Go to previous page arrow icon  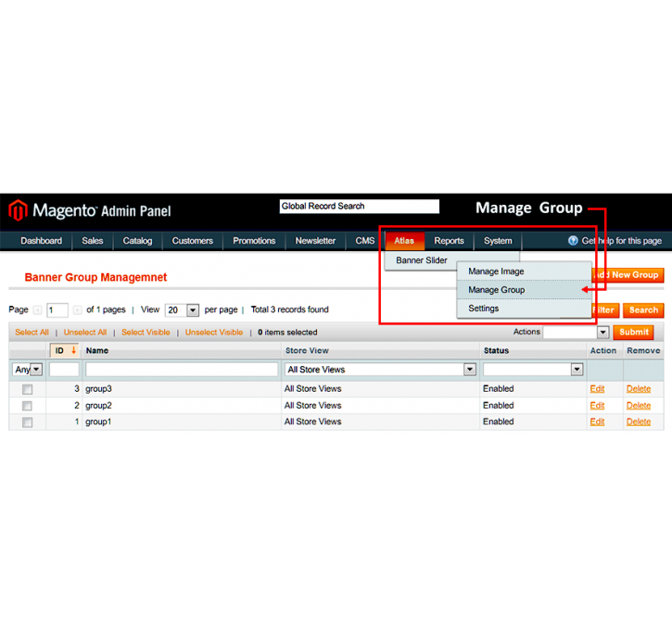pos(38,309)
